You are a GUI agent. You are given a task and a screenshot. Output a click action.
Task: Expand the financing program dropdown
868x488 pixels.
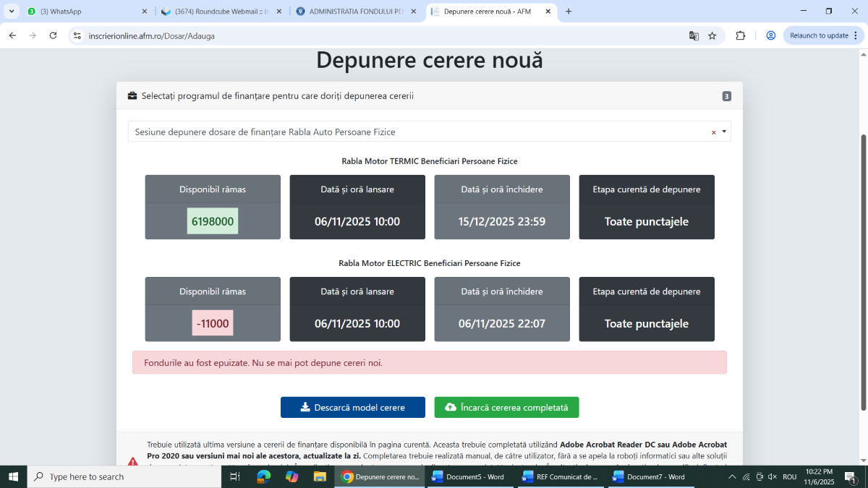click(723, 132)
